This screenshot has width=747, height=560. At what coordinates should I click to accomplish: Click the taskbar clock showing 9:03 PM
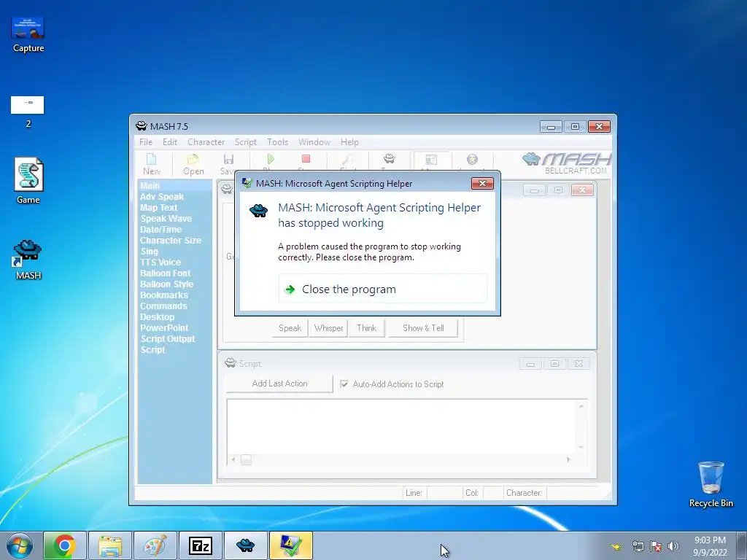(710, 546)
